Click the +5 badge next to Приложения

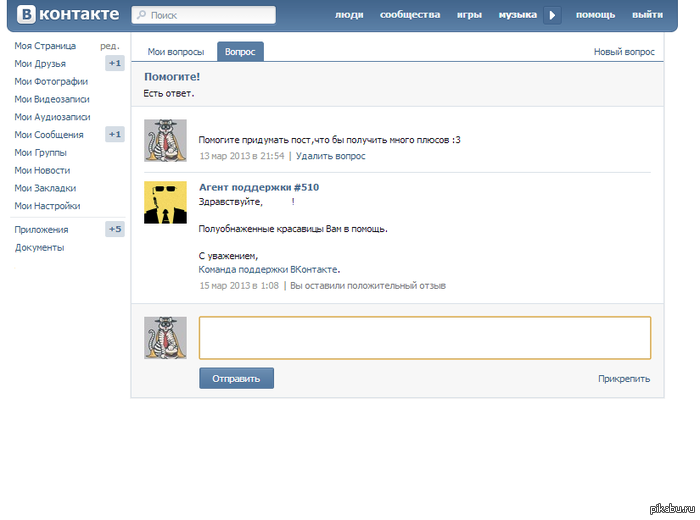coord(115,229)
